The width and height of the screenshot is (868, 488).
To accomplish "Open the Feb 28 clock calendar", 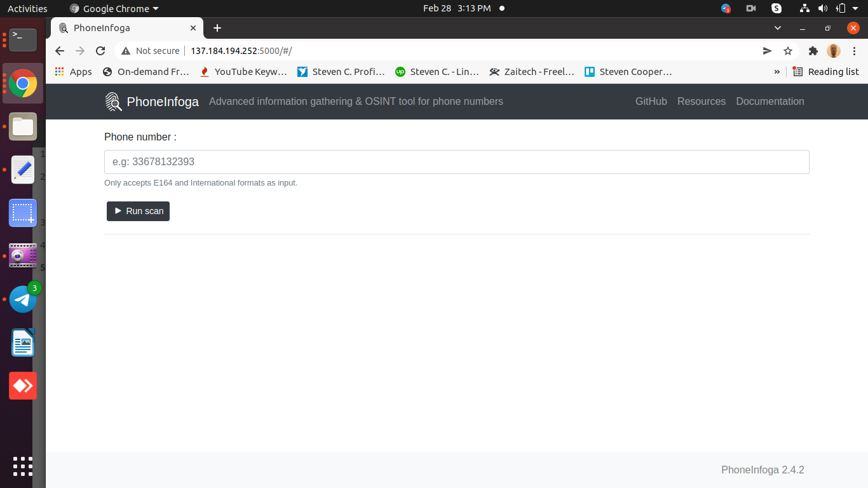I will 457,8.
